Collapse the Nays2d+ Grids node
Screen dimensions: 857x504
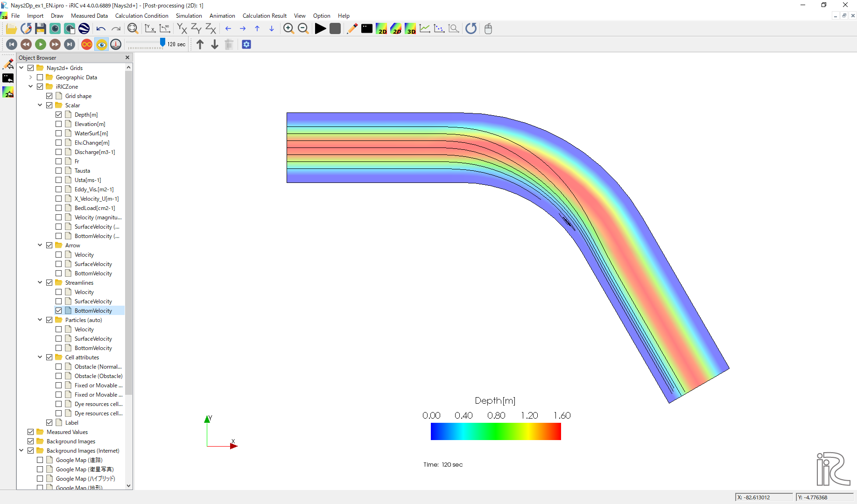[21, 68]
